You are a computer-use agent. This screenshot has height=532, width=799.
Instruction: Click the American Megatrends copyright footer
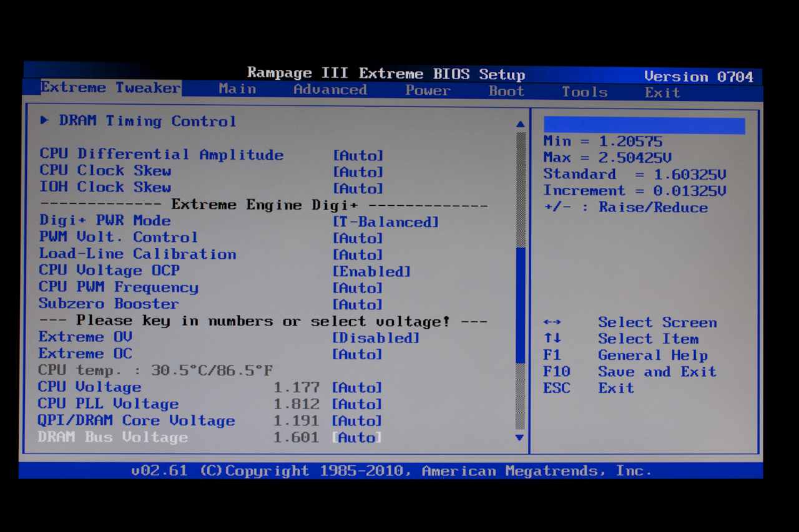click(391, 470)
